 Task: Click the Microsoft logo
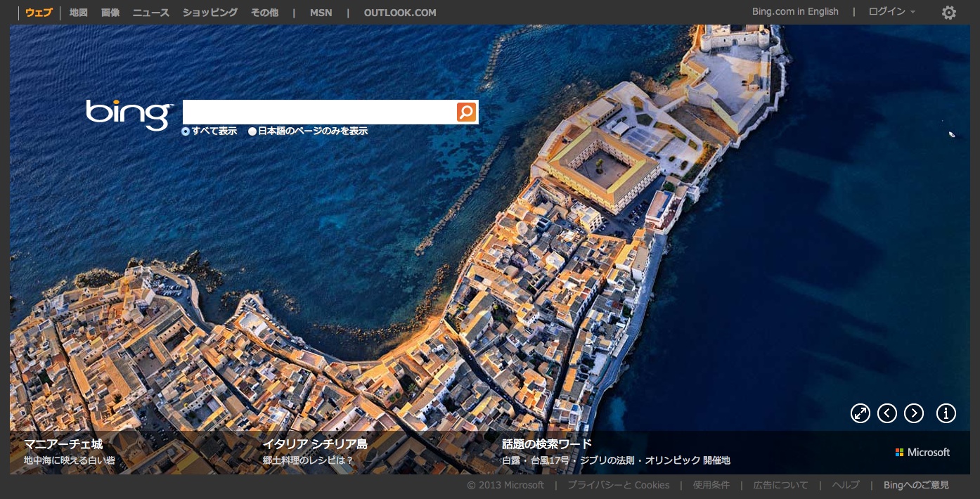point(922,453)
